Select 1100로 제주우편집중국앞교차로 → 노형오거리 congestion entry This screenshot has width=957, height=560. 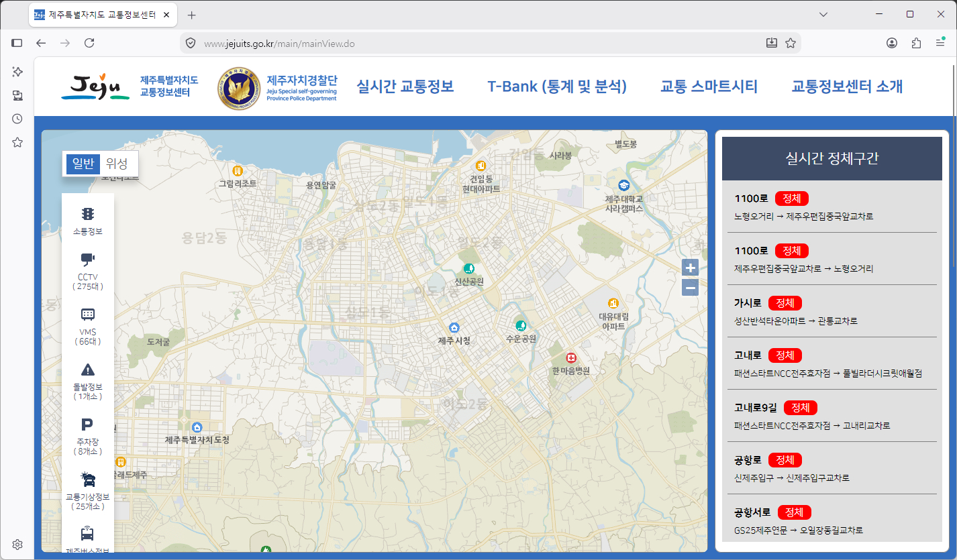832,259
